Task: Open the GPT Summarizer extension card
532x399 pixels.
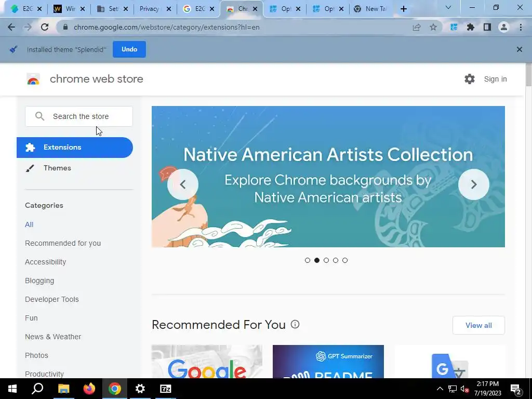Action: point(328,362)
